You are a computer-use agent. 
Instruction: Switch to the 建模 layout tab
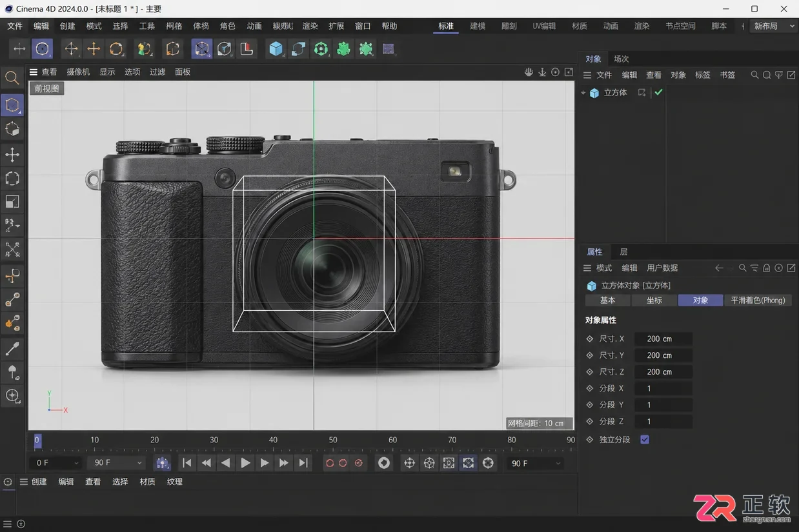(x=478, y=26)
